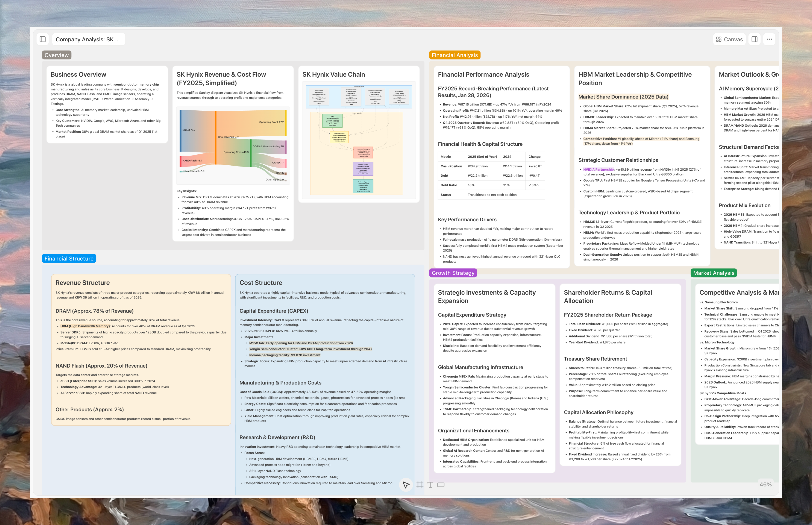
Task: Click the Sankey revenue flow diagram
Action: tap(233, 145)
